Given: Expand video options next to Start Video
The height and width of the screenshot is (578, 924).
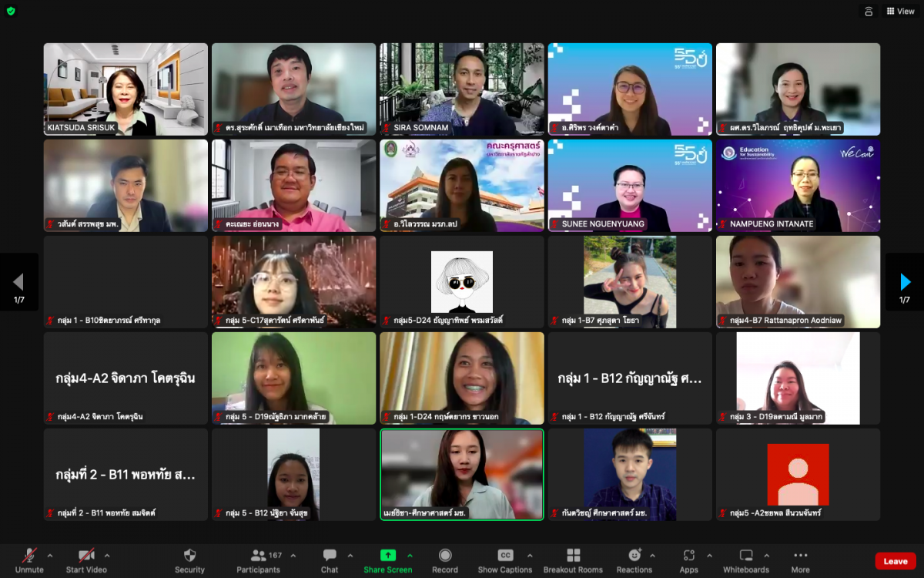Looking at the screenshot, I should (107, 556).
